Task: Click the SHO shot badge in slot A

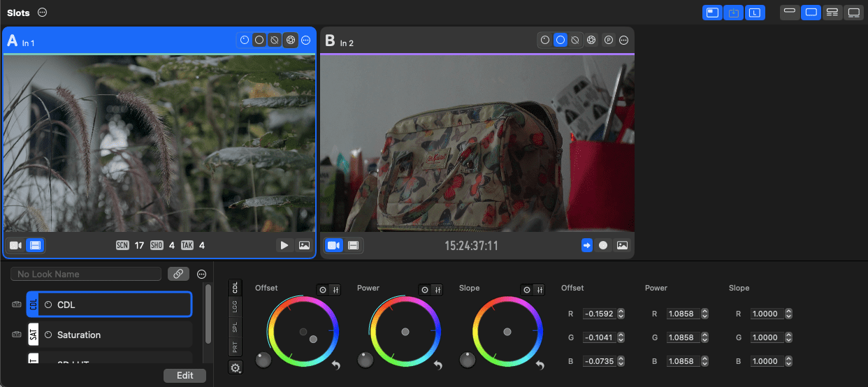Action: (x=157, y=245)
